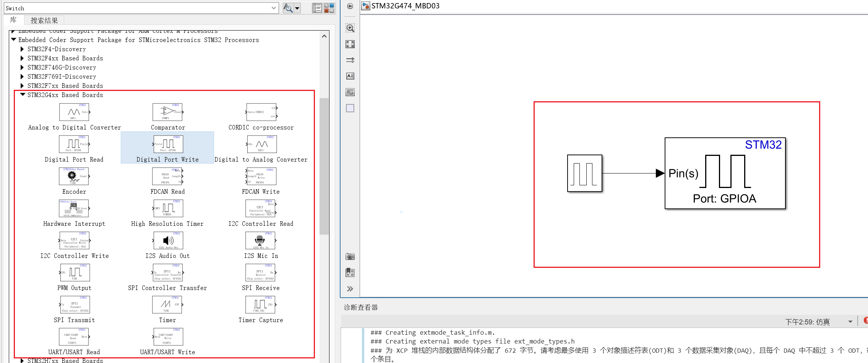Click the scroll up arrow in library
This screenshot has width=868, height=363.
(324, 36)
